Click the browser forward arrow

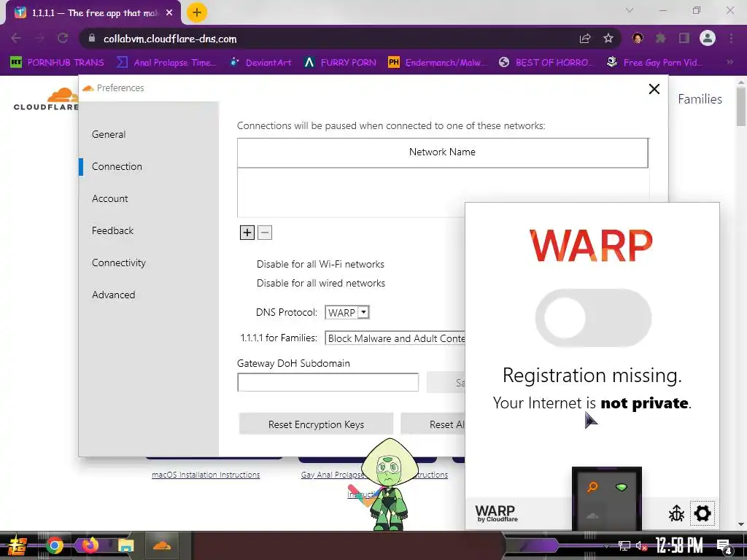point(39,38)
